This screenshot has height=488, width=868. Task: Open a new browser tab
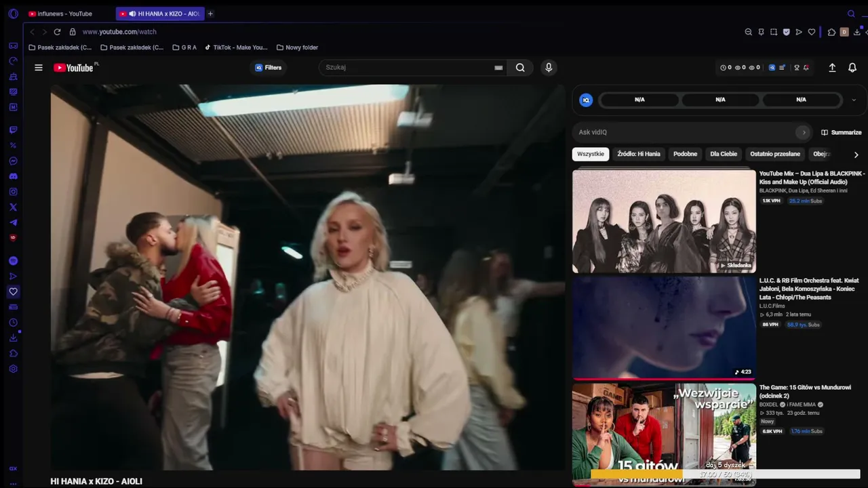pyautogui.click(x=210, y=14)
